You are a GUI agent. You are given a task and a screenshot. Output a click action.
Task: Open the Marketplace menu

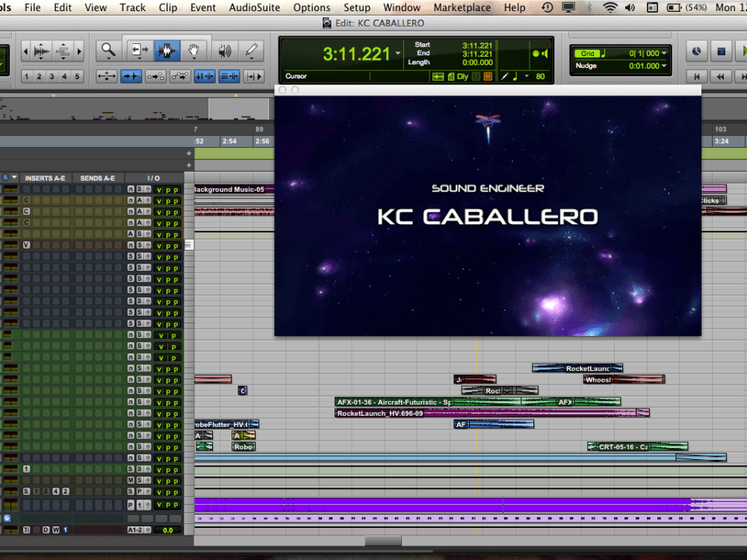click(x=462, y=7)
